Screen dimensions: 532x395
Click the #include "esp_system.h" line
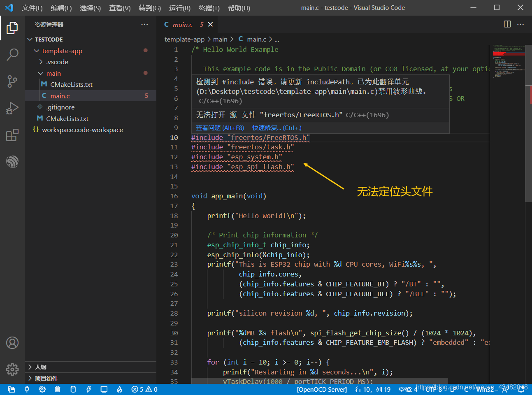click(237, 157)
